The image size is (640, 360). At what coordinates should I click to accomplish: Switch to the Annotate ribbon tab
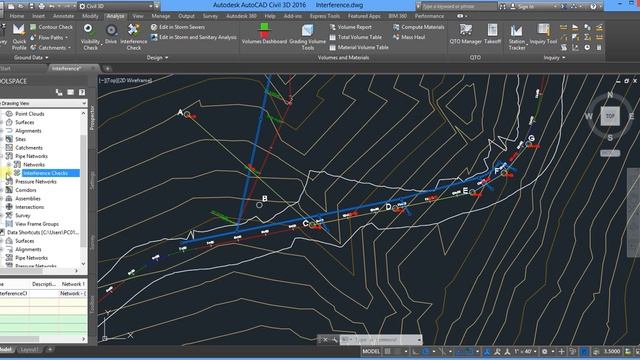pos(64,16)
